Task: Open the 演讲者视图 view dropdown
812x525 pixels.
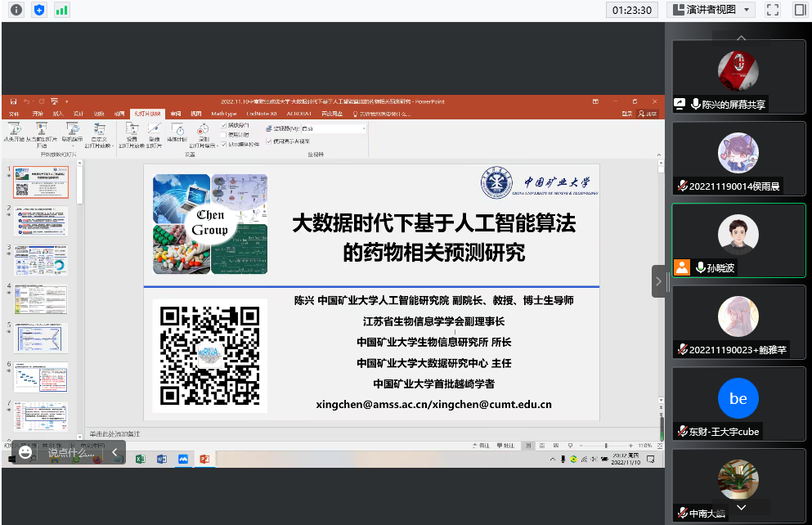Action: pyautogui.click(x=711, y=10)
